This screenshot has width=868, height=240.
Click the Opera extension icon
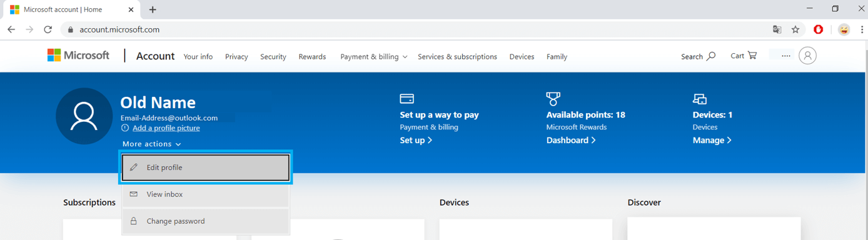click(818, 29)
